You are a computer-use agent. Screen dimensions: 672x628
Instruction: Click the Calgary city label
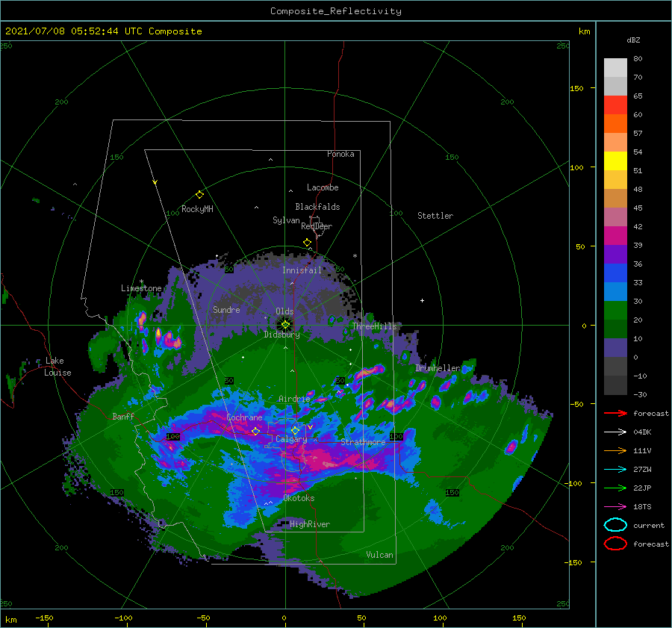(291, 439)
